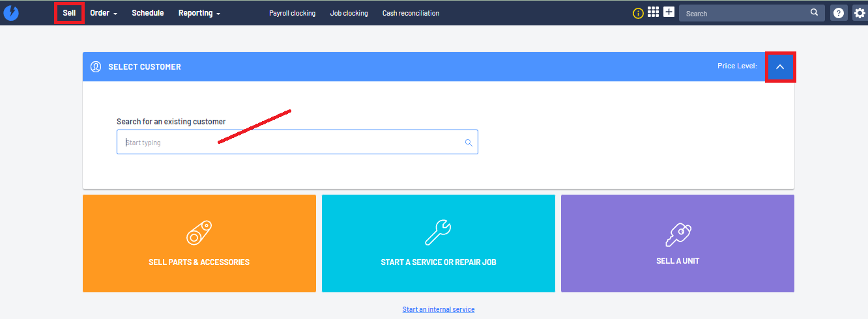
Task: Click the Price Level label
Action: [x=738, y=66]
